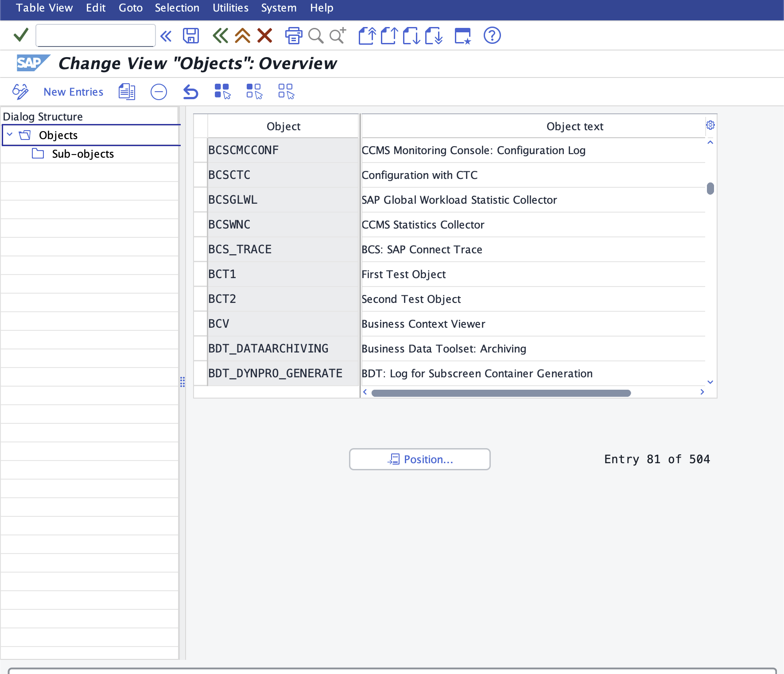Cancel with the red X icon
The width and height of the screenshot is (784, 674).
click(x=264, y=35)
